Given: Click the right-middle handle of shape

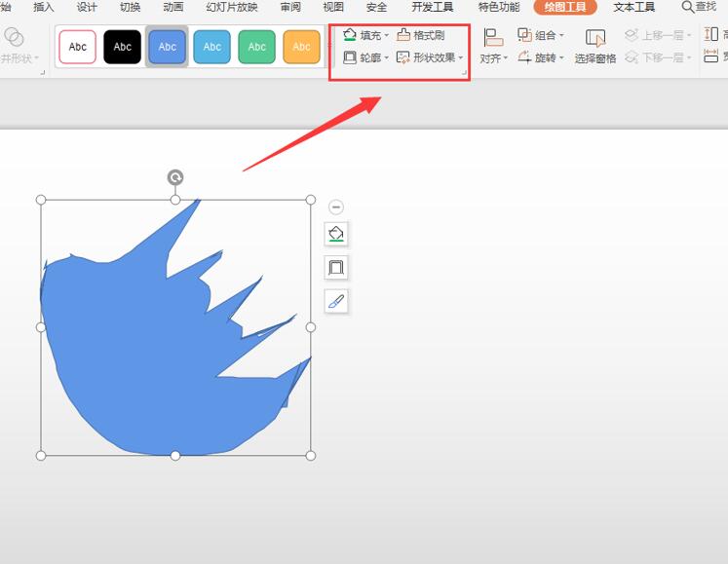Looking at the screenshot, I should click(x=311, y=327).
